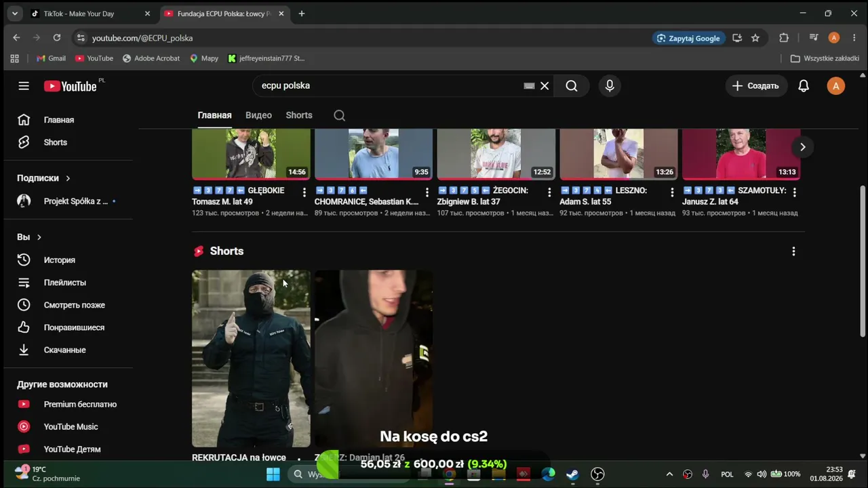868x488 pixels.
Task: Open the Windows Start menu
Action: click(273, 474)
